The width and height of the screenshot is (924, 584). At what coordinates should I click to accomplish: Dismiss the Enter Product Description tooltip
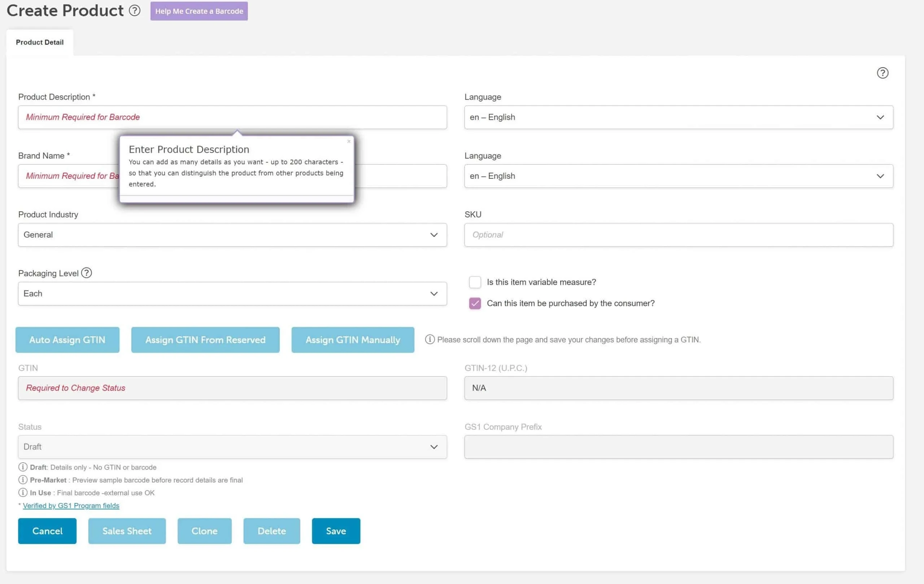click(349, 141)
